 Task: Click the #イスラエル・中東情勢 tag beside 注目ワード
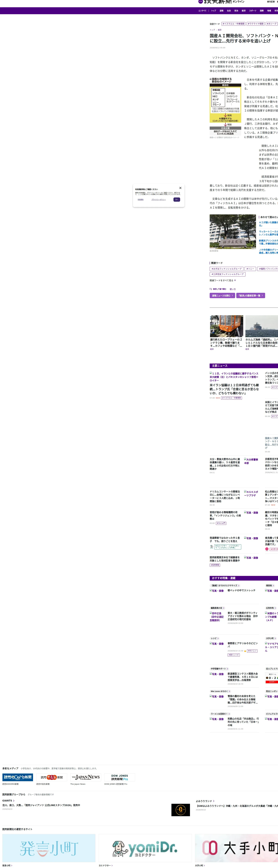pos(233,24)
